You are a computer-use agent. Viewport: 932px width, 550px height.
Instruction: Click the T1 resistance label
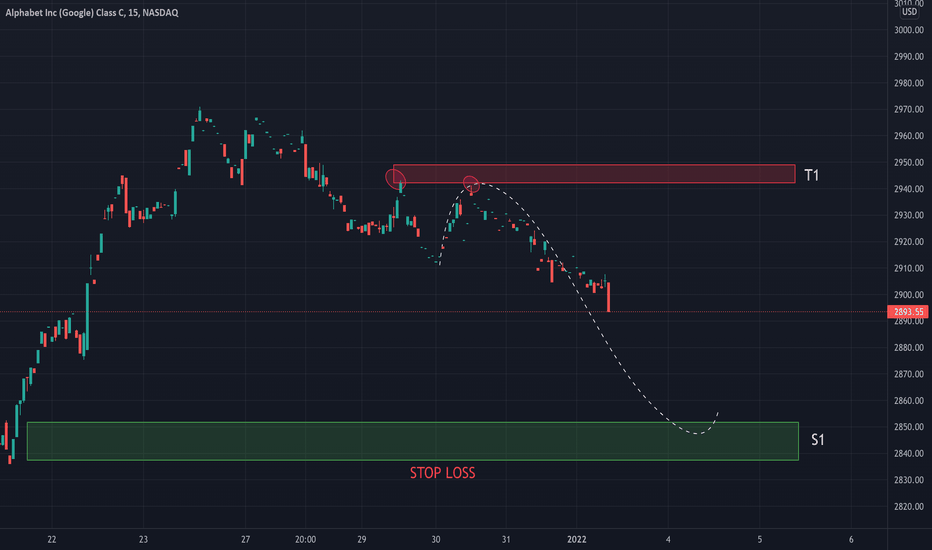[811, 175]
